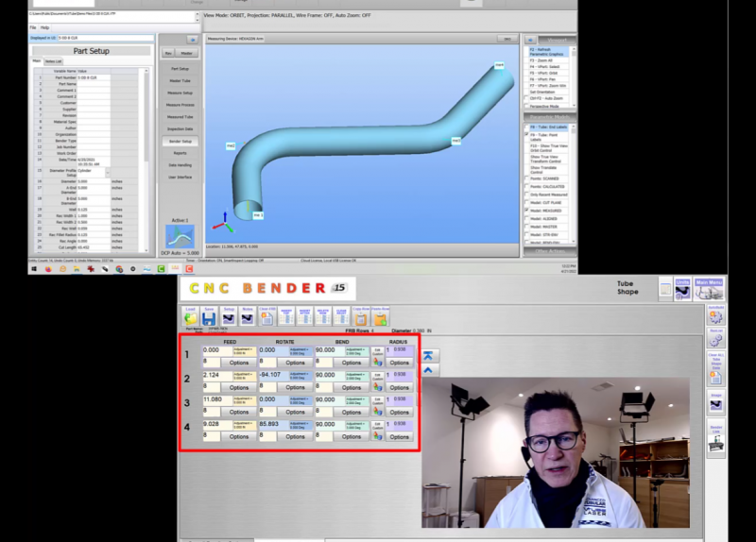Click row 4 RADIUS Options button
Image resolution: width=756 pixels, height=542 pixels.
399,437
